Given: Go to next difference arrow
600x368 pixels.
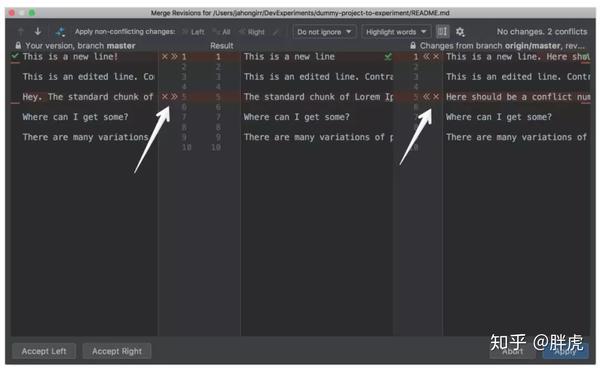Looking at the screenshot, I should 38,31.
